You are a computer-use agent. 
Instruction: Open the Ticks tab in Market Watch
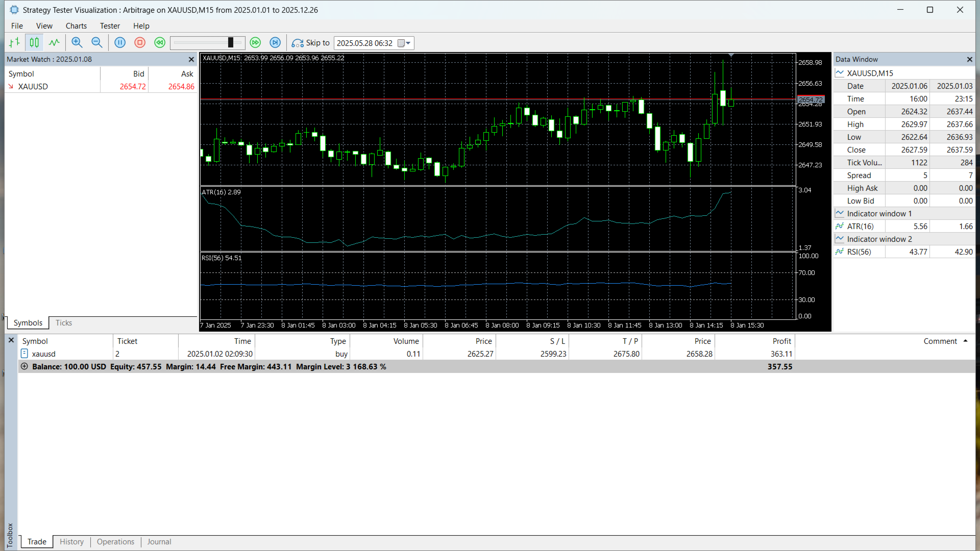click(64, 323)
